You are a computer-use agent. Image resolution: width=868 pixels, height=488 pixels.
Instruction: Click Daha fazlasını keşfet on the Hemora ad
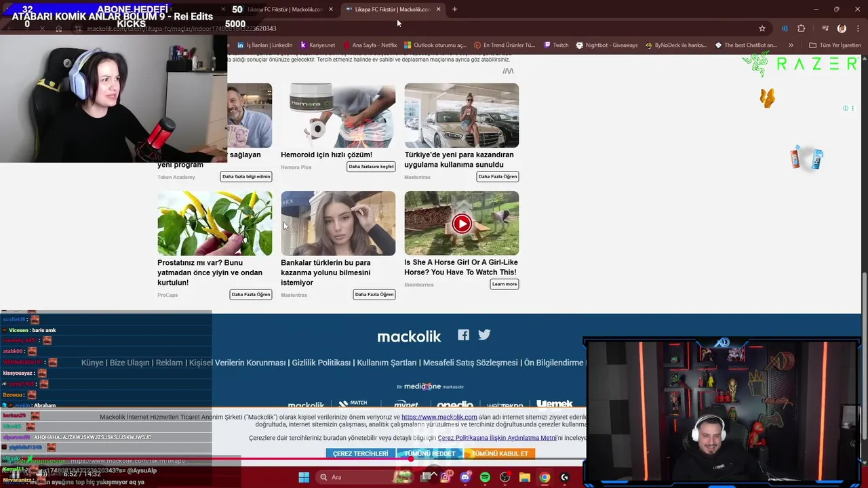[371, 167]
